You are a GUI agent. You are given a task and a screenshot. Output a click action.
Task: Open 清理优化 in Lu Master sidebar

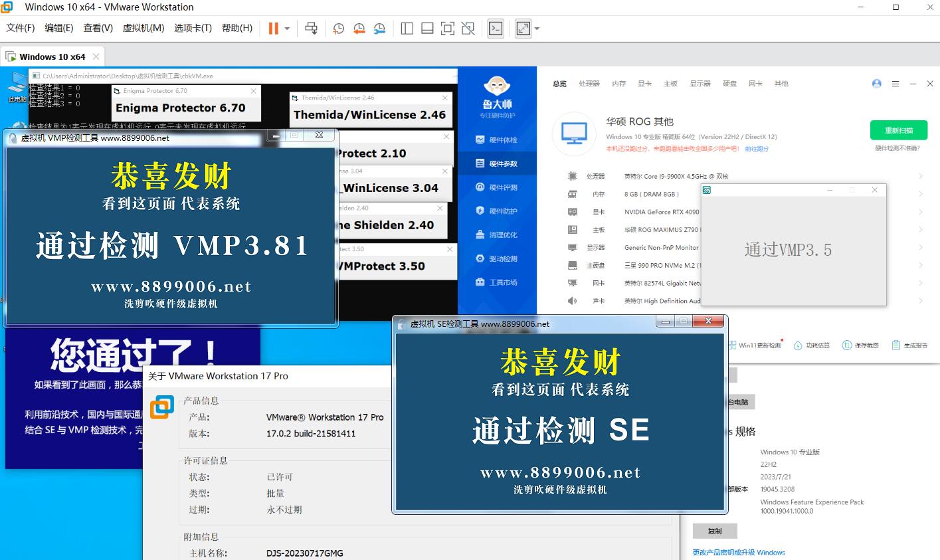(x=497, y=234)
